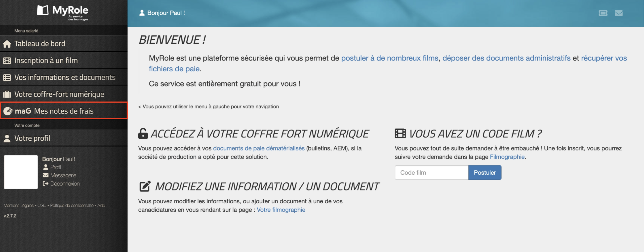Viewport: 644px width, 252px height.
Task: Open Messagerie link in sidebar profile
Action: coord(63,175)
